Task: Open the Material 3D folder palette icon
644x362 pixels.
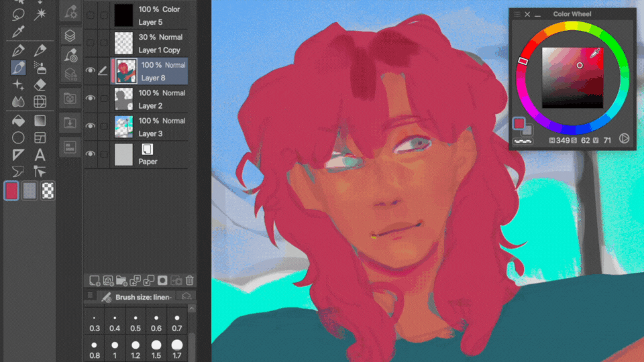Action: [x=70, y=99]
